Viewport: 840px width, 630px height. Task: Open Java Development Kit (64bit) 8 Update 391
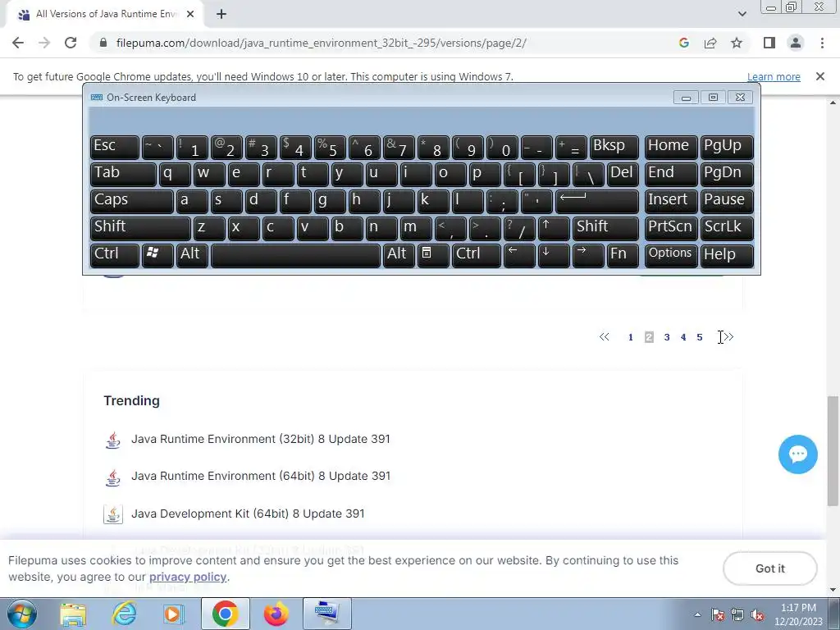[x=248, y=514]
